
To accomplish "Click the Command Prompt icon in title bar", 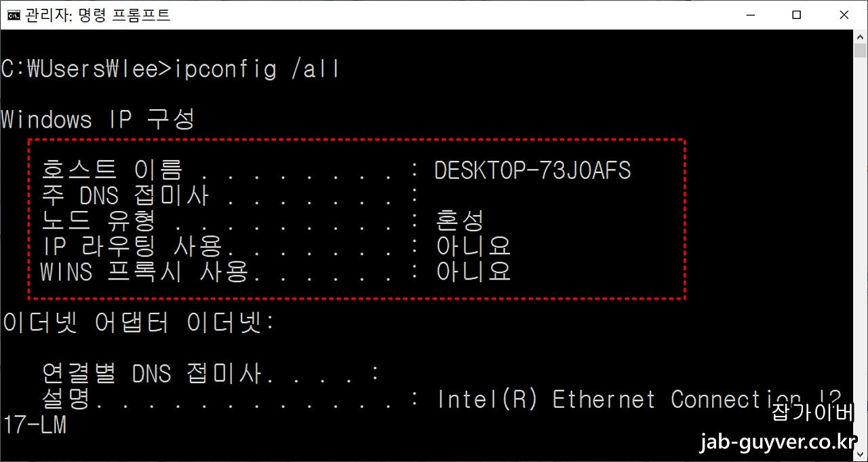I will pyautogui.click(x=13, y=14).
